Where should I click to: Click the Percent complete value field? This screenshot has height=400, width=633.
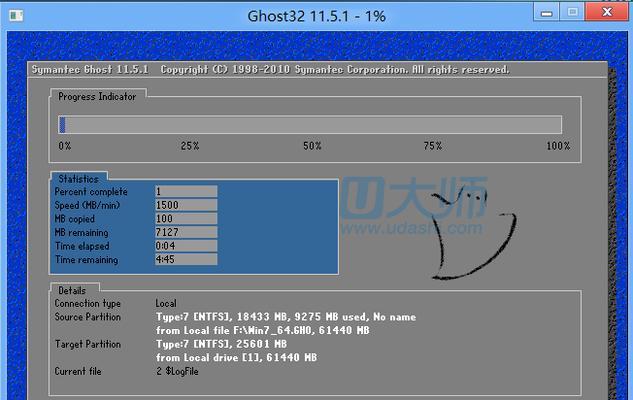tap(186, 191)
